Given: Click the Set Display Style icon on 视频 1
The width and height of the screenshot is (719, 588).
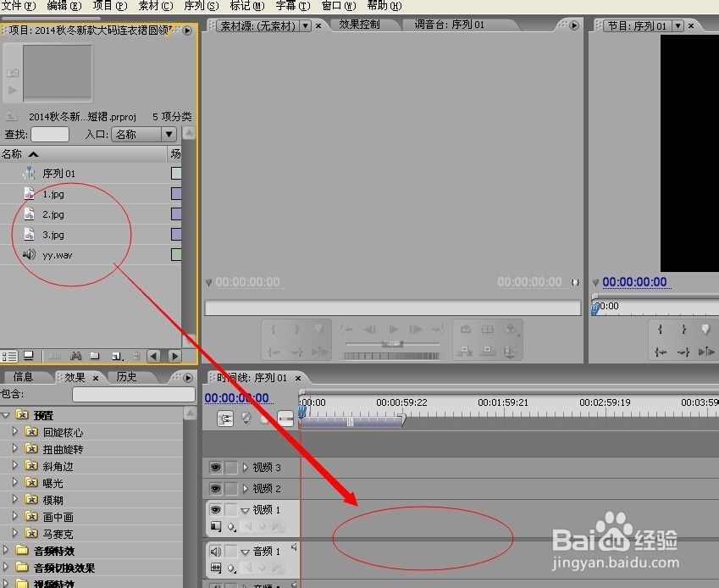Looking at the screenshot, I should coord(215,526).
